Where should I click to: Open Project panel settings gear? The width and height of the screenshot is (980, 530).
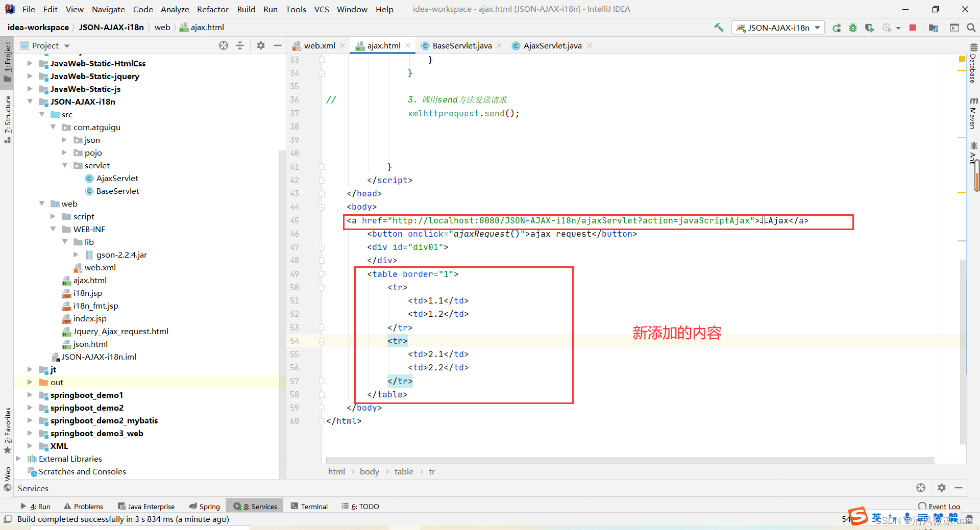(x=261, y=45)
